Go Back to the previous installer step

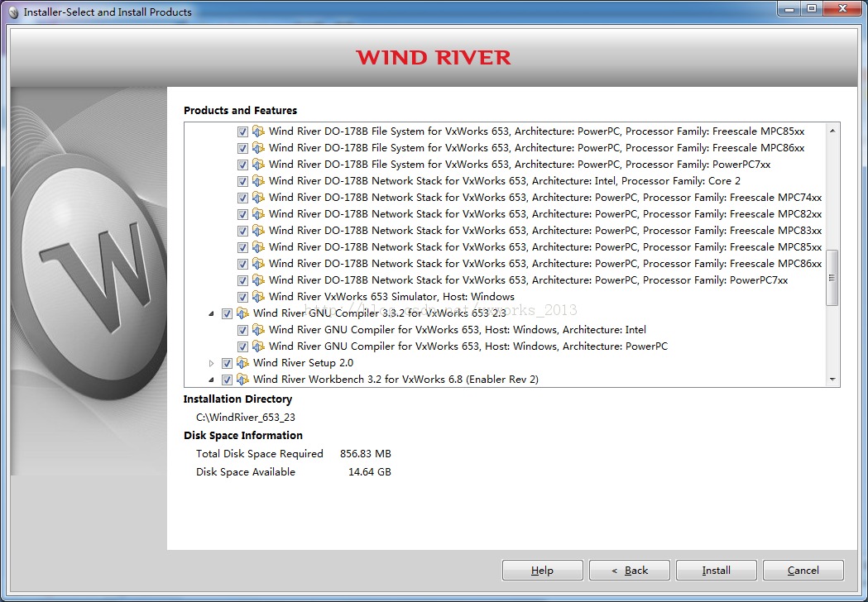pyautogui.click(x=630, y=571)
